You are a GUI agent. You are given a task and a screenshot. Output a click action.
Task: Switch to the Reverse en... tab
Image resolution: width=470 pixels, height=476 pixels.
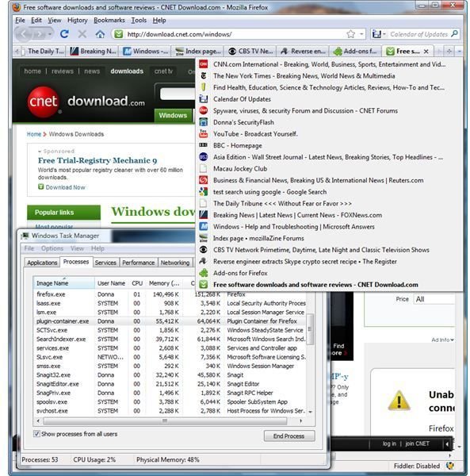coord(303,52)
